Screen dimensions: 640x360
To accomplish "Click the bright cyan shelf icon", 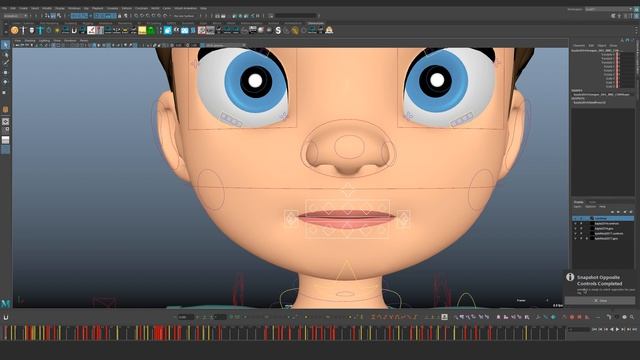I will (x=168, y=30).
